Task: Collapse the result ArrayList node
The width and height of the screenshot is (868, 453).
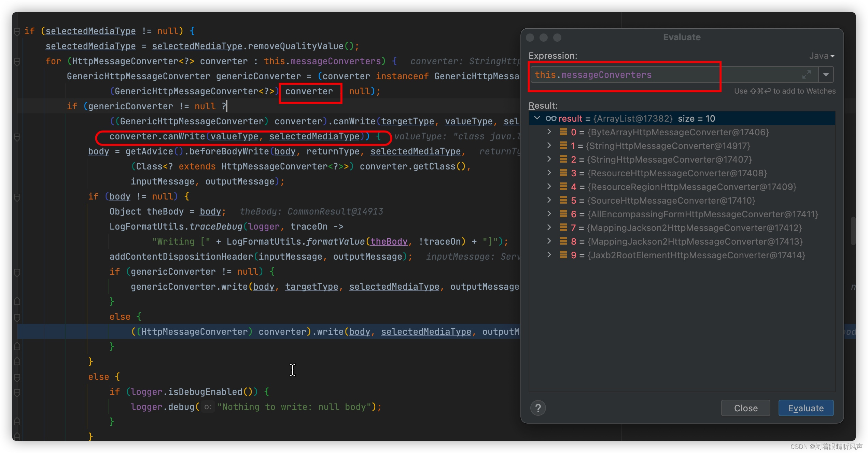Action: pos(537,118)
